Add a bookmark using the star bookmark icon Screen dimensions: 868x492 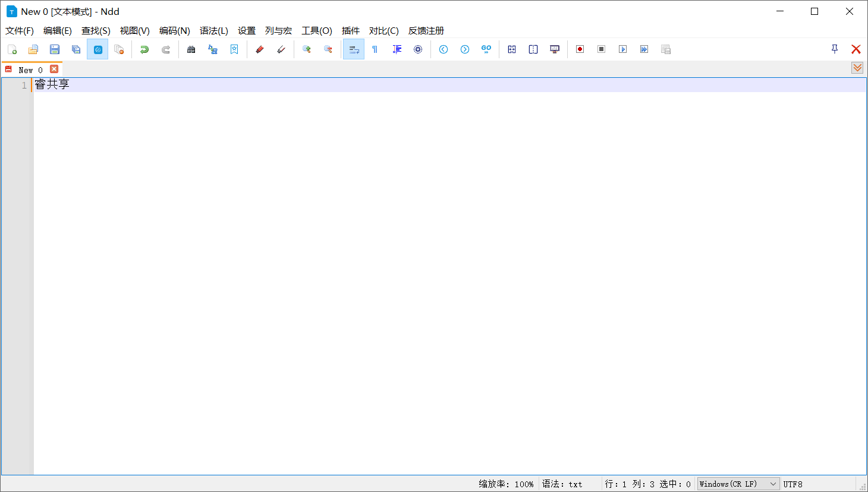234,49
